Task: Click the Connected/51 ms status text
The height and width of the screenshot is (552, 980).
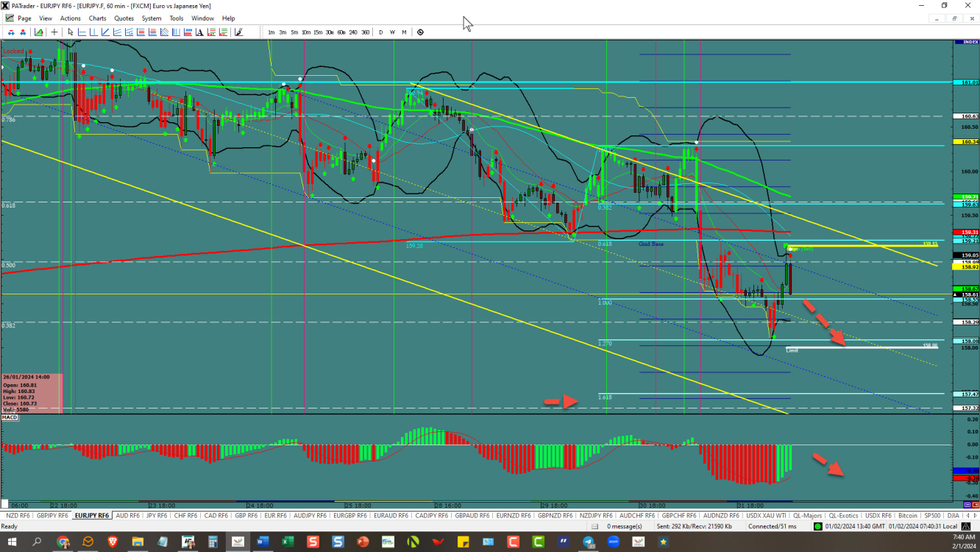Action: [x=773, y=526]
